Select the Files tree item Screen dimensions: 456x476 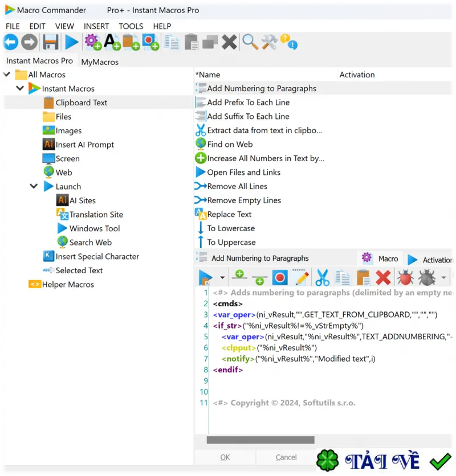63,117
